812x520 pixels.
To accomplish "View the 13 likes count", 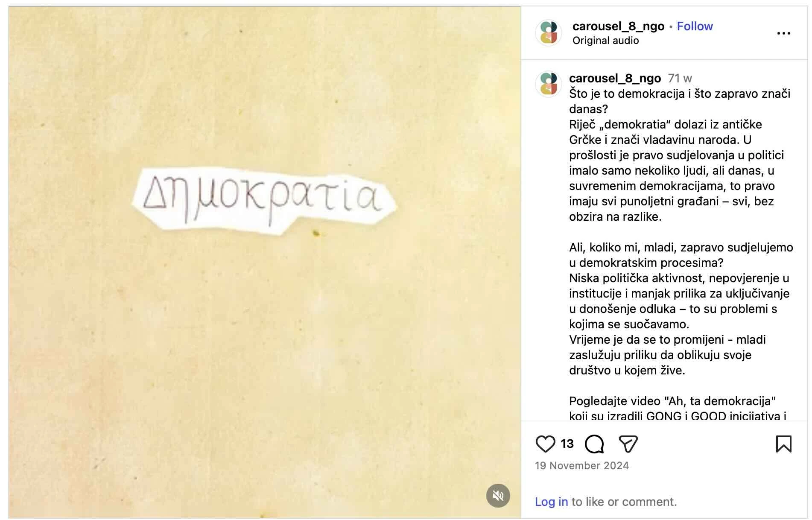I will [567, 444].
